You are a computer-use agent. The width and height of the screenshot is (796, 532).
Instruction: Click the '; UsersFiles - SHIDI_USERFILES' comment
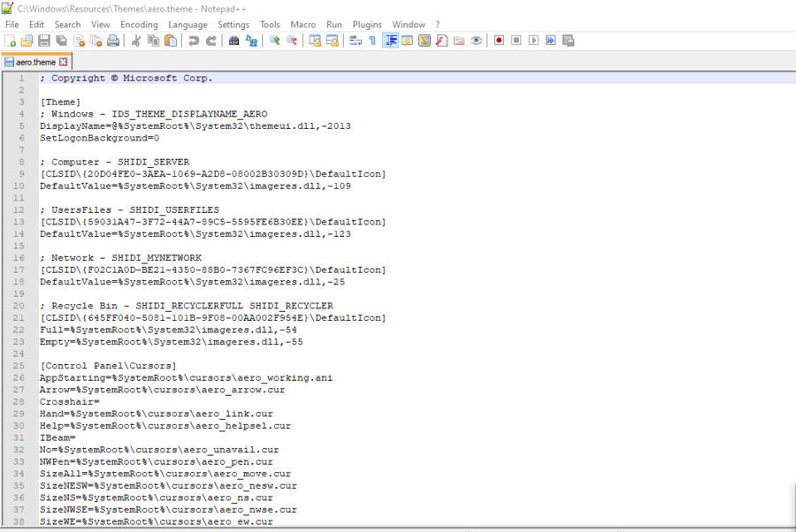[x=129, y=210]
